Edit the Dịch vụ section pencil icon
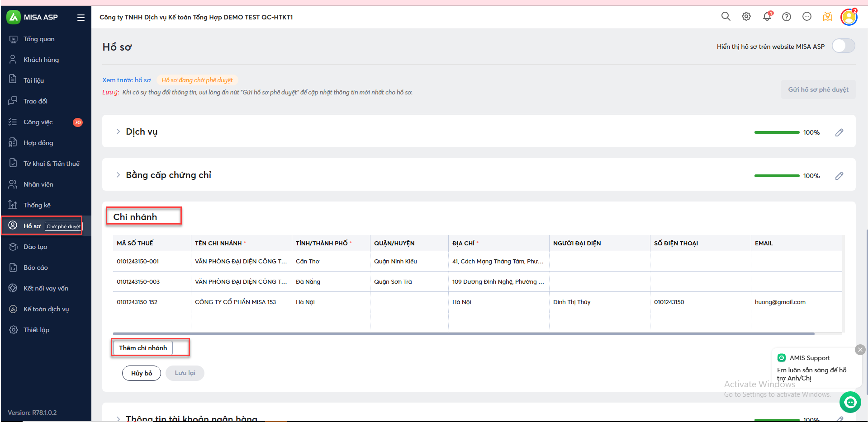The image size is (868, 422). pyautogui.click(x=839, y=132)
